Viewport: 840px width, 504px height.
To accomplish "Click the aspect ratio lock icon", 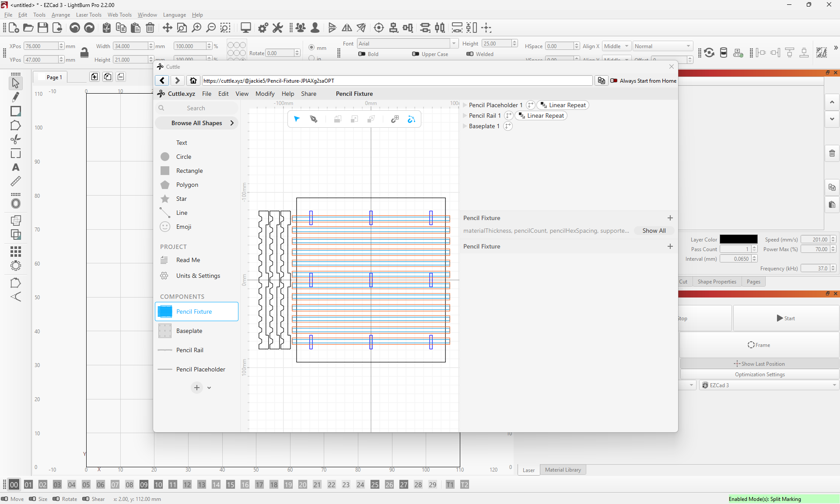I will pyautogui.click(x=84, y=52).
